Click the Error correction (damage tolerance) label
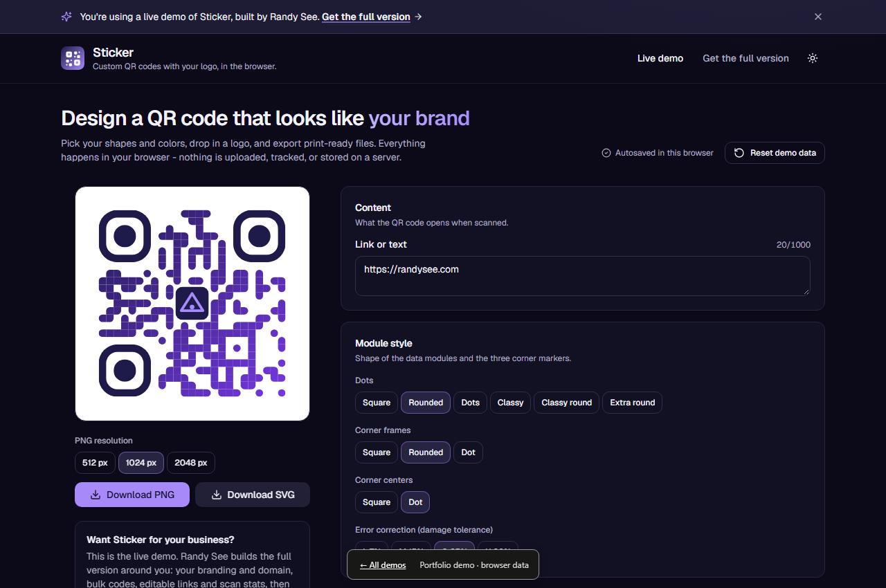The width and height of the screenshot is (886, 588). pos(424,530)
